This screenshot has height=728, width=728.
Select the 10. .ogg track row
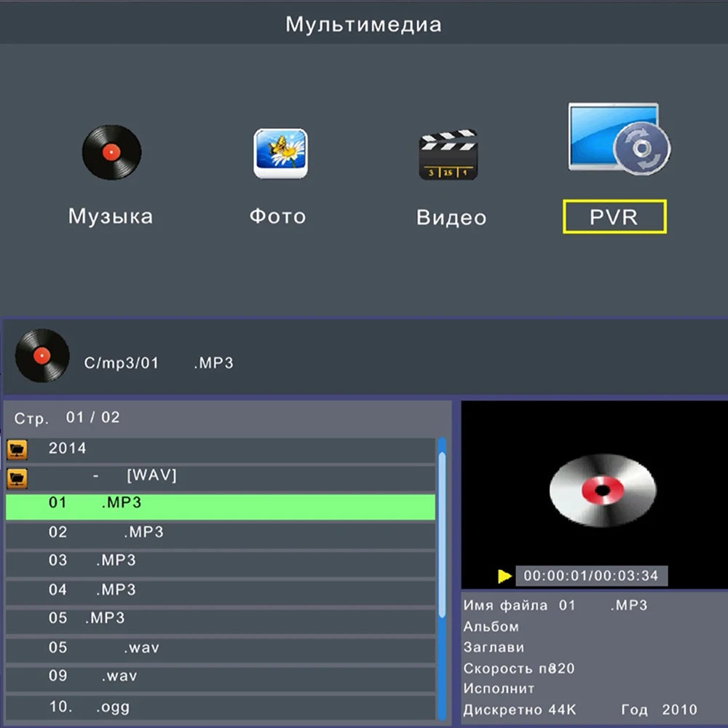coord(221,708)
